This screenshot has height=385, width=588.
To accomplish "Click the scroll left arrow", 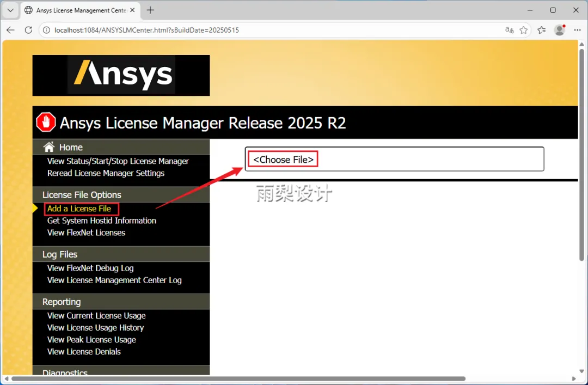I will [6, 378].
